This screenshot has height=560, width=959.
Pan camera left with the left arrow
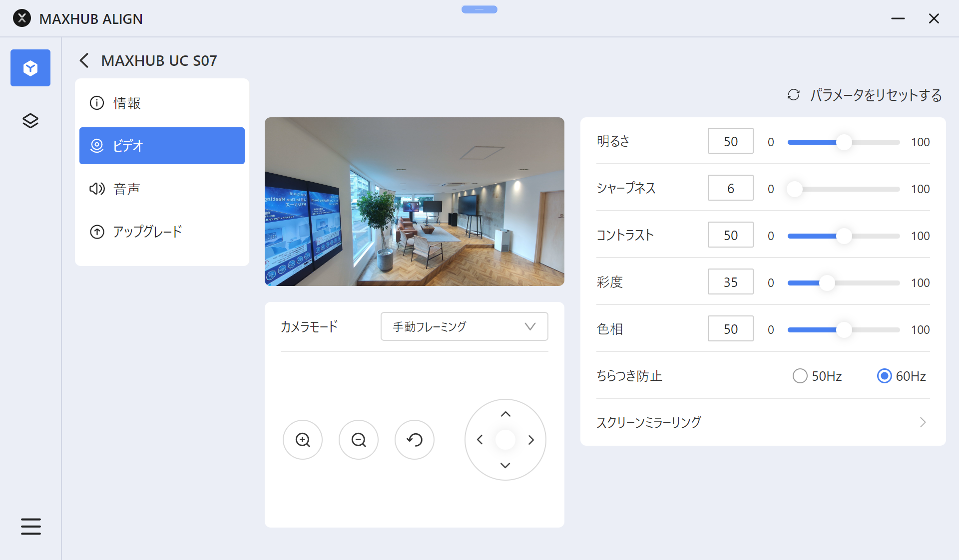(x=480, y=440)
